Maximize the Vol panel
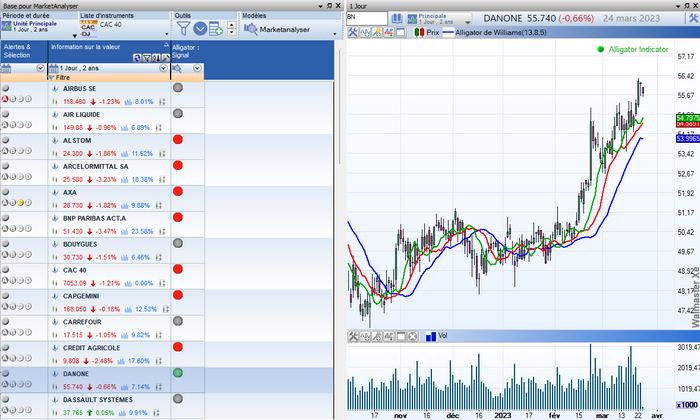Viewport: 700px width, 420px height. pyautogui.click(x=401, y=336)
